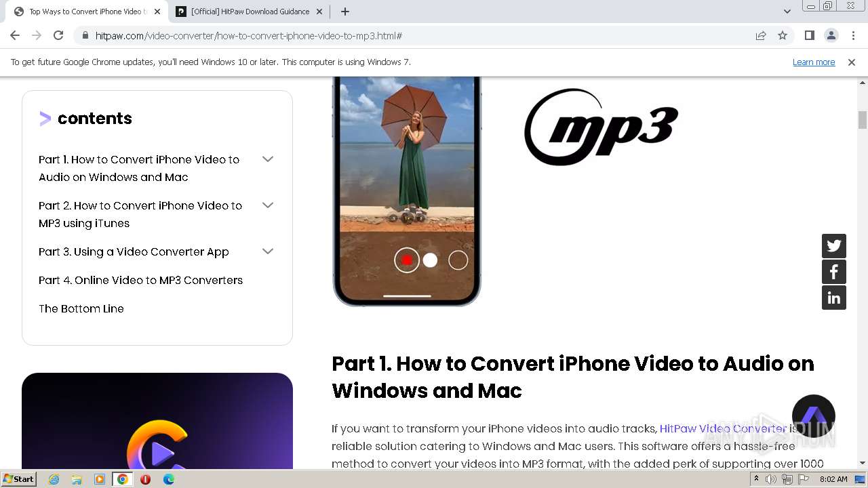Open Action Center flag icon
Image resolution: width=868 pixels, height=488 pixels.
[803, 479]
